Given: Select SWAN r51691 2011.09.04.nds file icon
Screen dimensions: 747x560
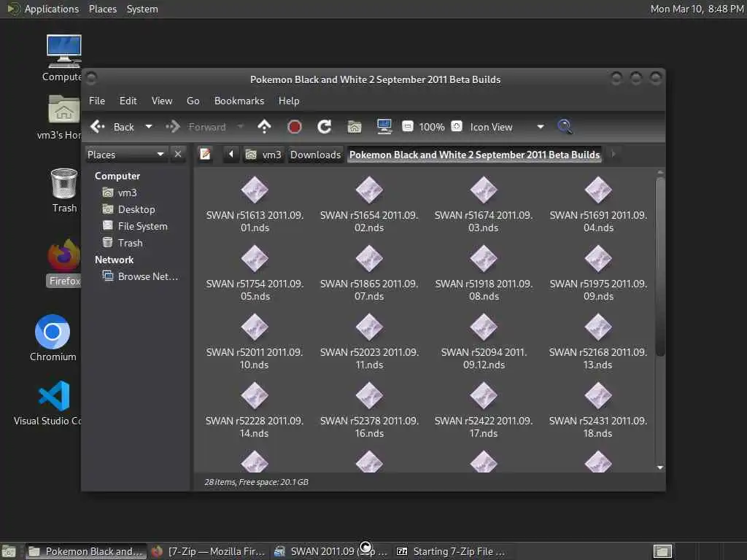Looking at the screenshot, I should 598,190.
